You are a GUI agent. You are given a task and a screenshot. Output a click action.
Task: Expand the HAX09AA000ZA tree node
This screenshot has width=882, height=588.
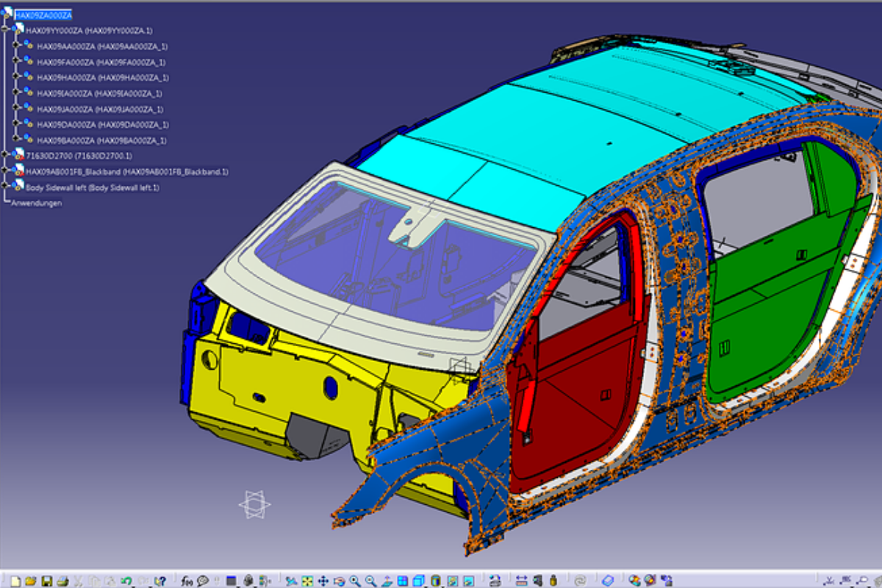(x=17, y=46)
